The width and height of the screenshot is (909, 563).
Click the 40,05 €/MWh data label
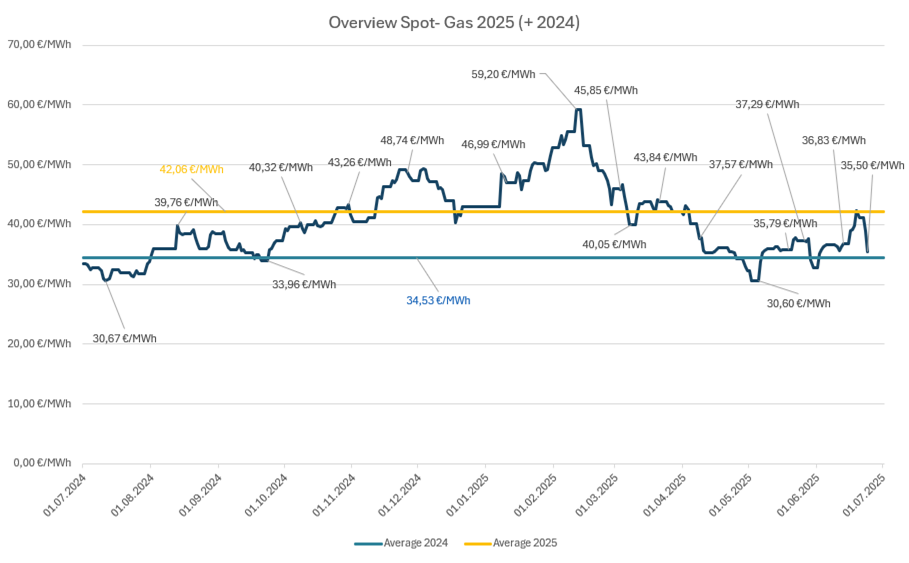pyautogui.click(x=614, y=244)
